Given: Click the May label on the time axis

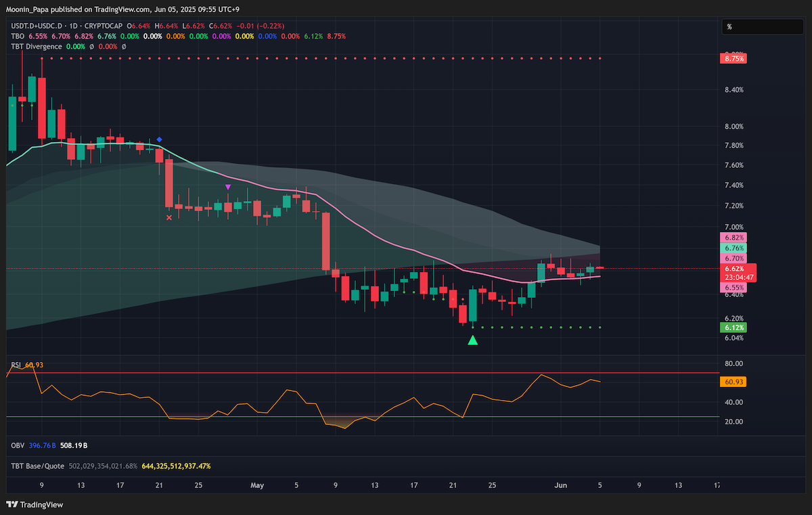Looking at the screenshot, I should [x=256, y=485].
